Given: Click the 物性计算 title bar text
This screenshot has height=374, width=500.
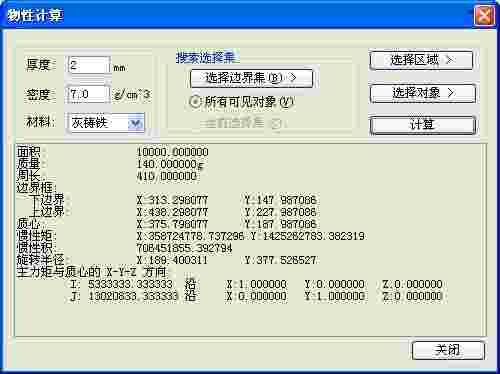Looking at the screenshot, I should click(35, 15).
